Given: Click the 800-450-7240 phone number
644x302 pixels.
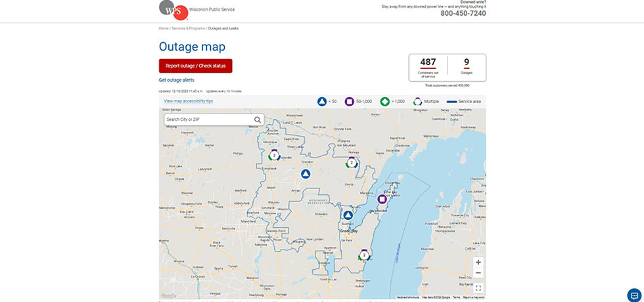Looking at the screenshot, I should (463, 13).
